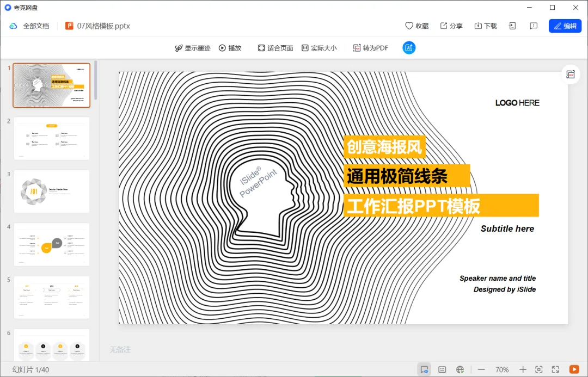Toggle 显示墨迹 ink display
This screenshot has width=588, height=377.
point(193,48)
